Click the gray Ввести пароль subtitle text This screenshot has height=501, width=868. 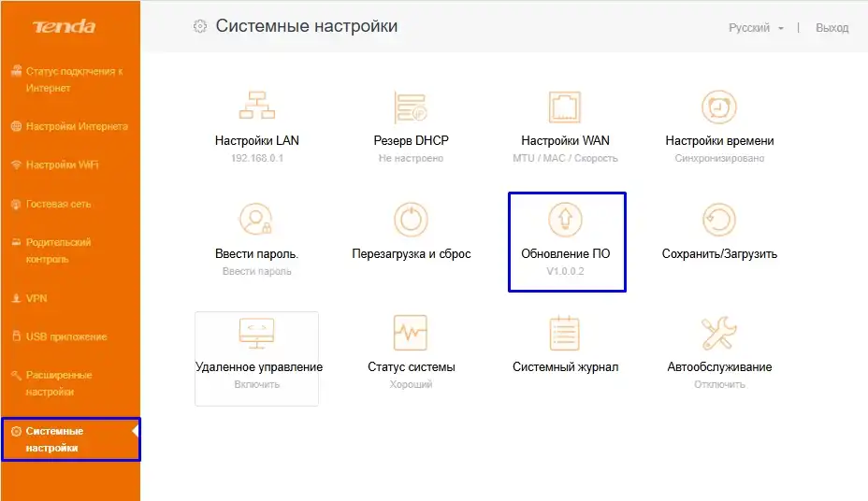coord(257,271)
